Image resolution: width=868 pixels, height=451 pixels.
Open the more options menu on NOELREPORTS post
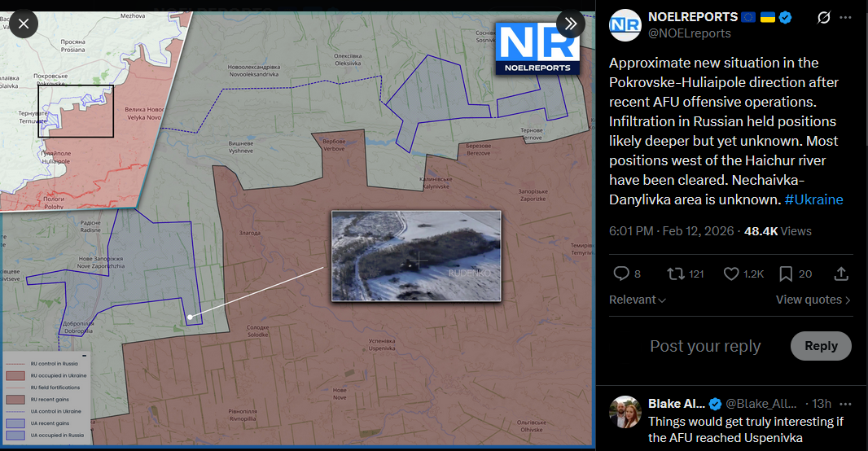pyautogui.click(x=845, y=18)
